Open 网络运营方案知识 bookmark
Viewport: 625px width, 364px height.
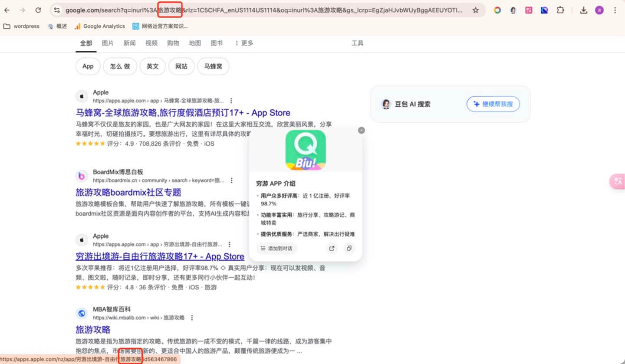coord(160,26)
